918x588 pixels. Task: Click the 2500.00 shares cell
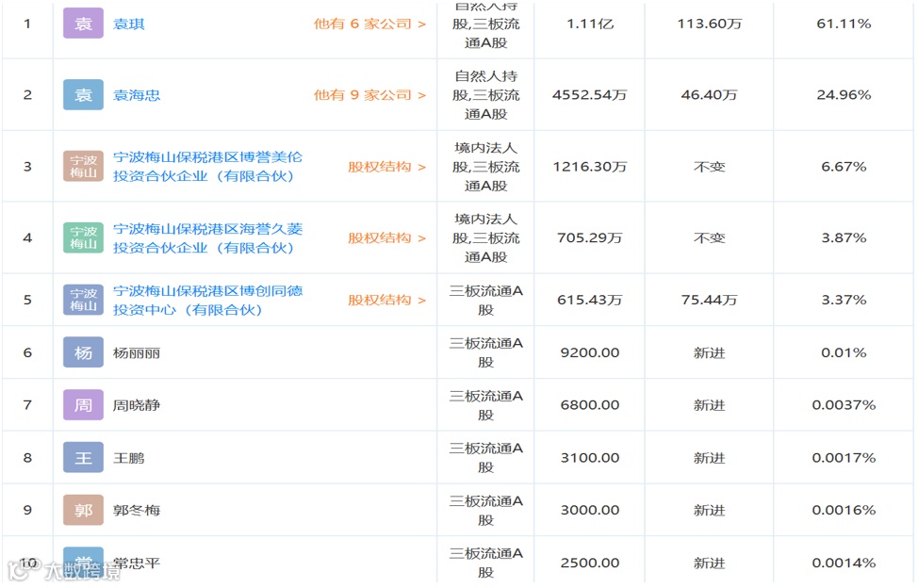[590, 563]
